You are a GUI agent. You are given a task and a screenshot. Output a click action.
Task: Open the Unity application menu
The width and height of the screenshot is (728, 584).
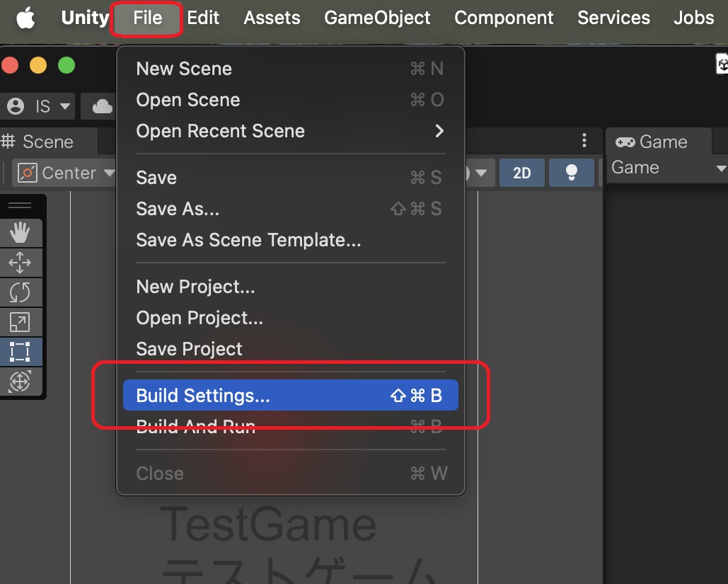pos(85,18)
